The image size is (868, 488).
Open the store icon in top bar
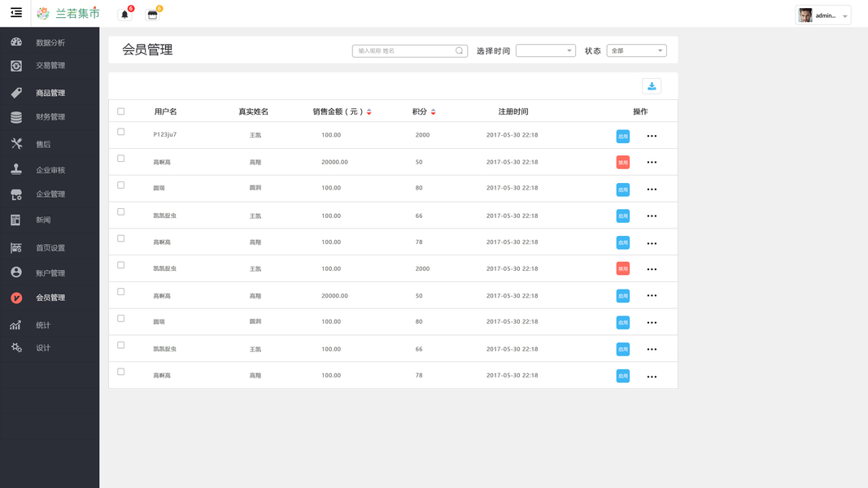click(x=152, y=15)
